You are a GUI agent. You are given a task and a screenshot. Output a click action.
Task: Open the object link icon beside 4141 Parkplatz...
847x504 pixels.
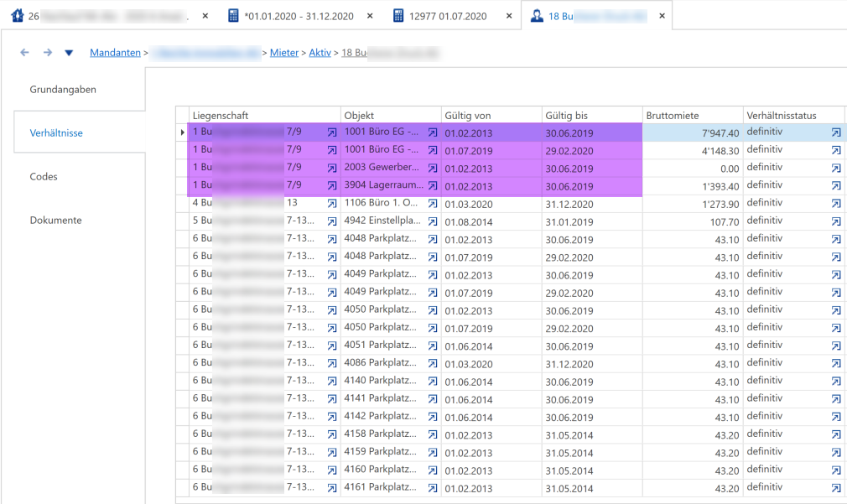tap(433, 399)
